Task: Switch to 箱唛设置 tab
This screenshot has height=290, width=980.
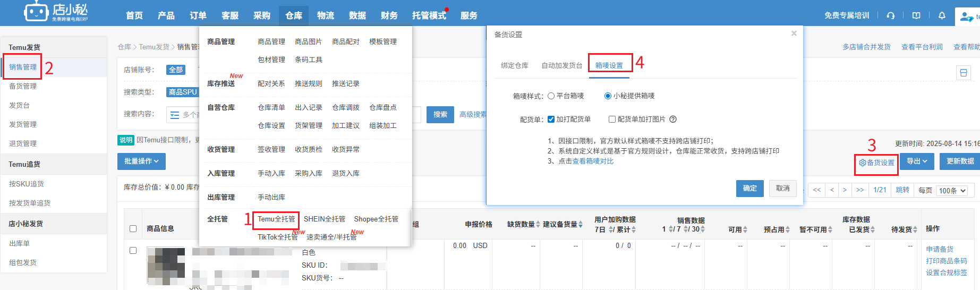Action: 609,66
